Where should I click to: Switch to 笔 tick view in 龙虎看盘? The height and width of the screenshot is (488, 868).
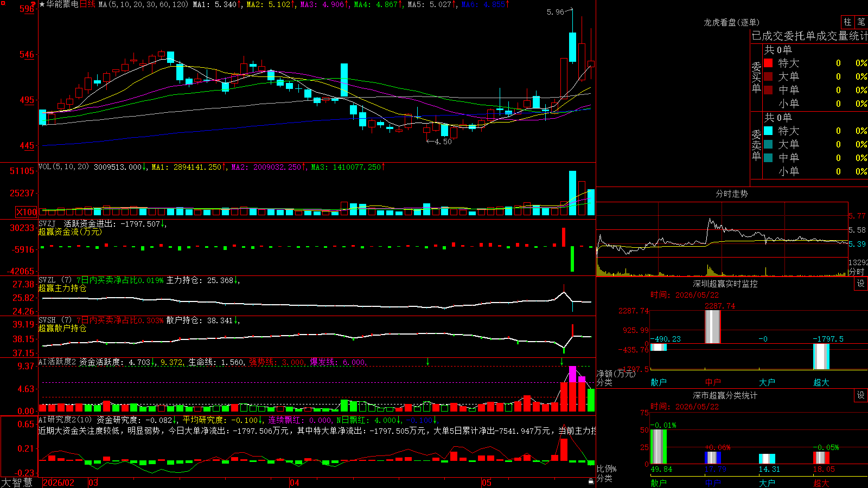861,22
